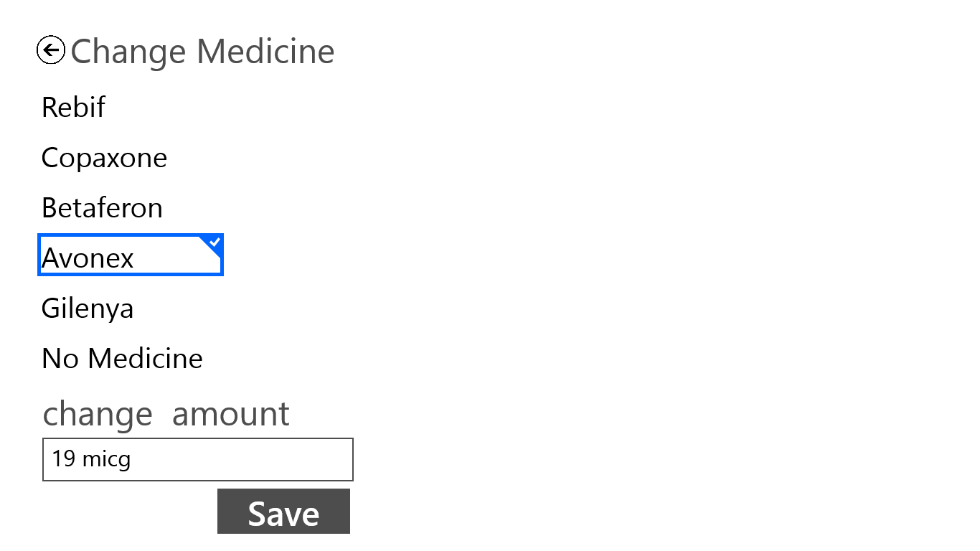
Task: Click the word "Medicine" in the header
Action: coord(265,52)
